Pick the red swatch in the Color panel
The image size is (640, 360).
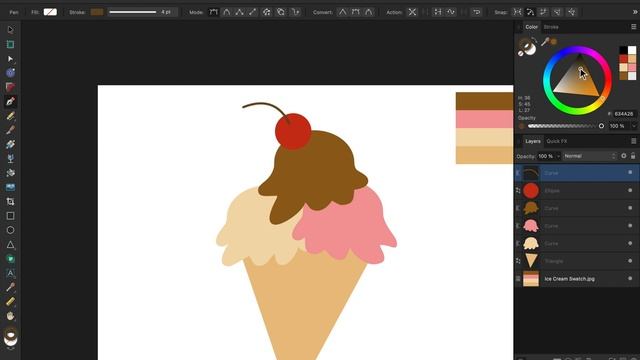[x=623, y=59]
